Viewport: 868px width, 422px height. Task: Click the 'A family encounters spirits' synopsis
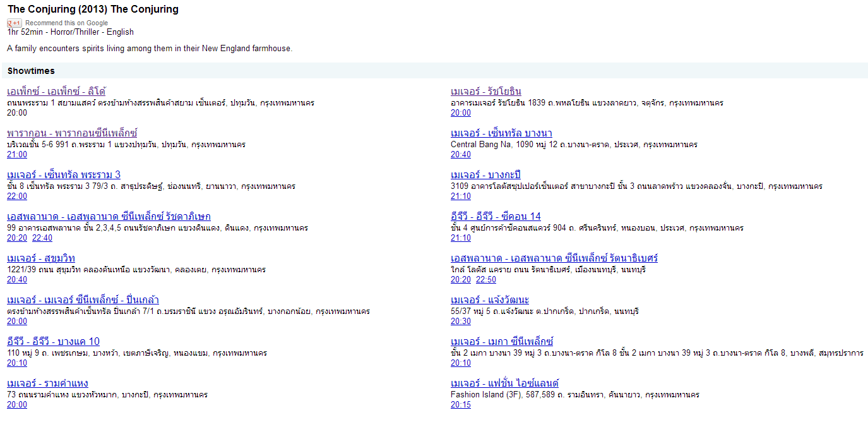pyautogui.click(x=150, y=48)
